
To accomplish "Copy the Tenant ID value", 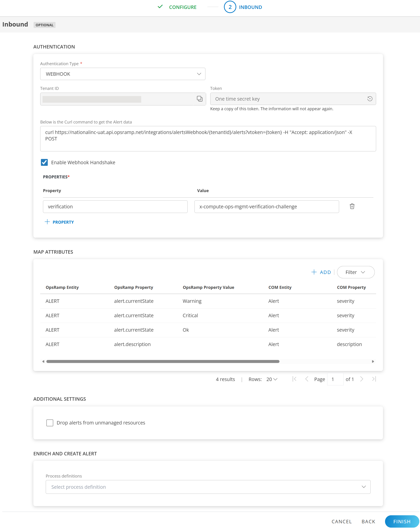I will 199,99.
